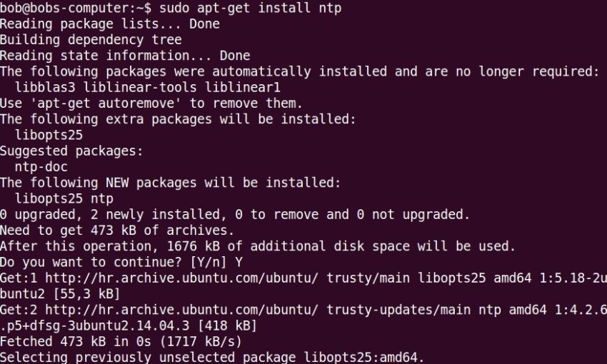607x364 pixels.
Task: Click the first hr.archive.ubuntu.com URL
Action: (x=181, y=278)
